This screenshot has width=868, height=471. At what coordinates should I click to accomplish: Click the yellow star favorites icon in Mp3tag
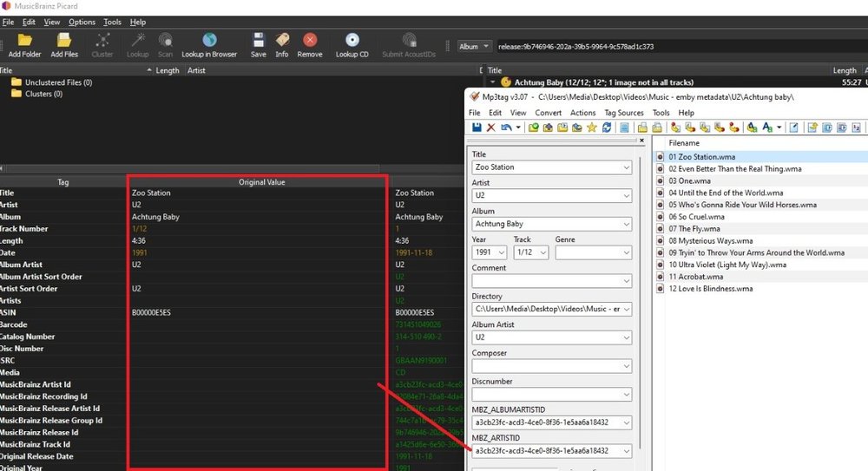point(591,128)
